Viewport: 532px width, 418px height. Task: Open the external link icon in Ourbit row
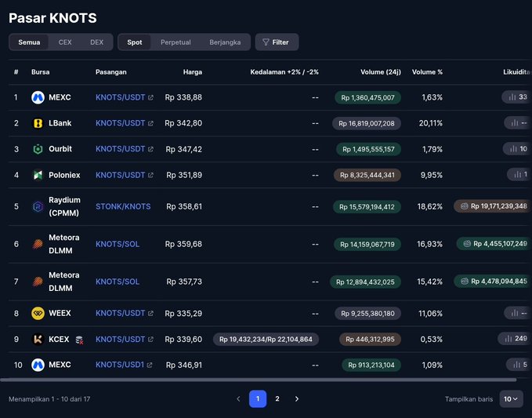(x=150, y=150)
